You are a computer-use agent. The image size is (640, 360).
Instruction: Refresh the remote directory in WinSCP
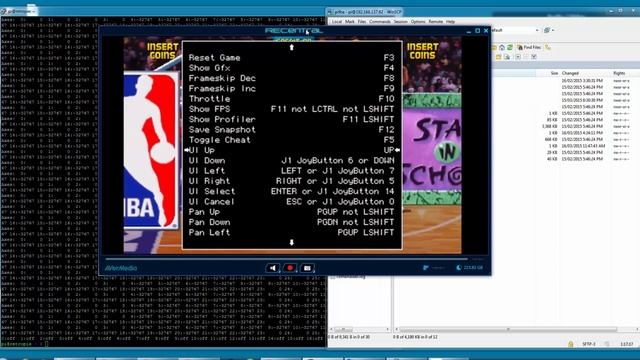510,47
